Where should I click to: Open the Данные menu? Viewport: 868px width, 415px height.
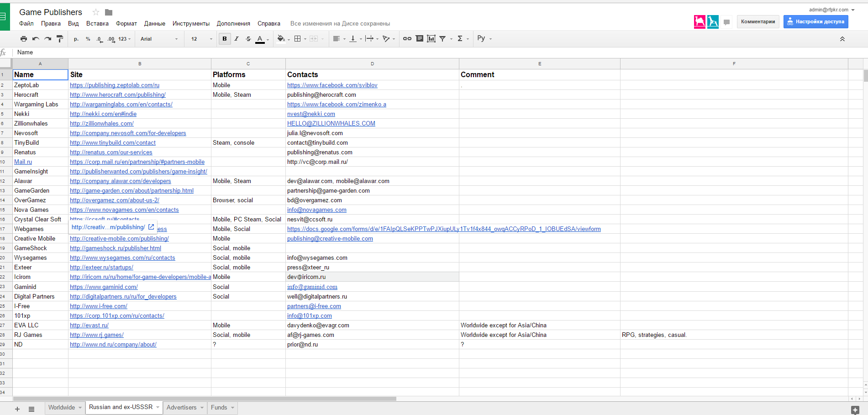(155, 23)
